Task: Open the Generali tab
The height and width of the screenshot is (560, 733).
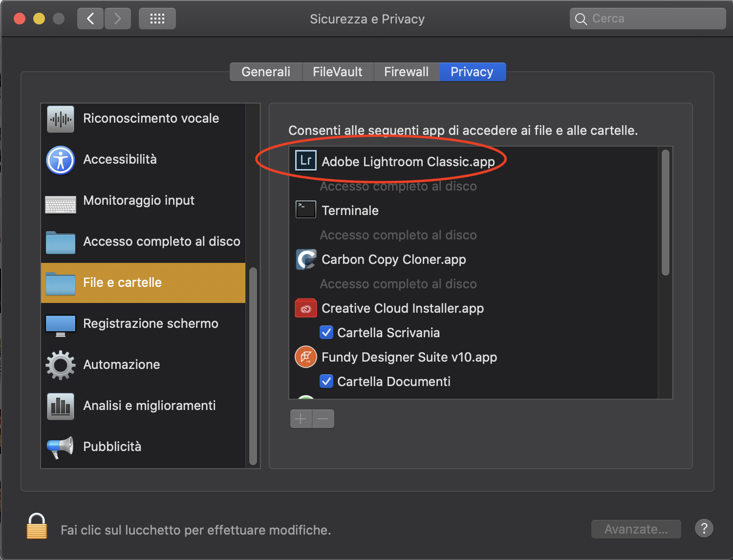Action: pyautogui.click(x=266, y=72)
